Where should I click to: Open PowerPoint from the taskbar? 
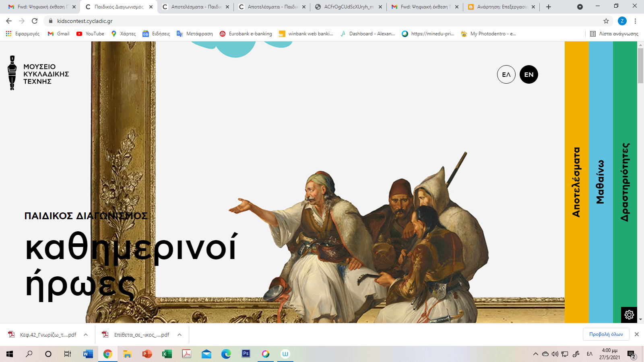coord(147,354)
